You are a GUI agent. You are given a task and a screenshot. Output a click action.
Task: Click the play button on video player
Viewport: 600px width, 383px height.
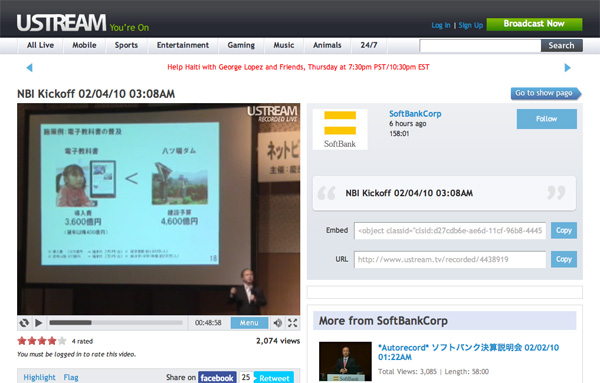[x=39, y=323]
